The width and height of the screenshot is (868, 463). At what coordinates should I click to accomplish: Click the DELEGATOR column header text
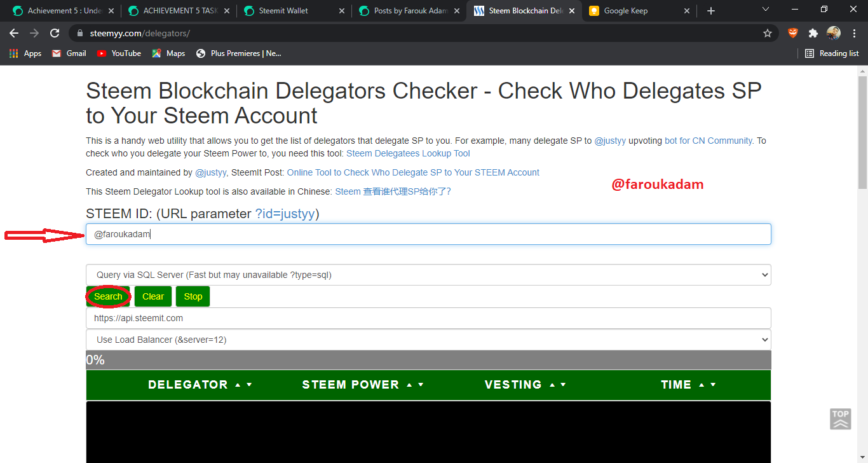click(188, 385)
